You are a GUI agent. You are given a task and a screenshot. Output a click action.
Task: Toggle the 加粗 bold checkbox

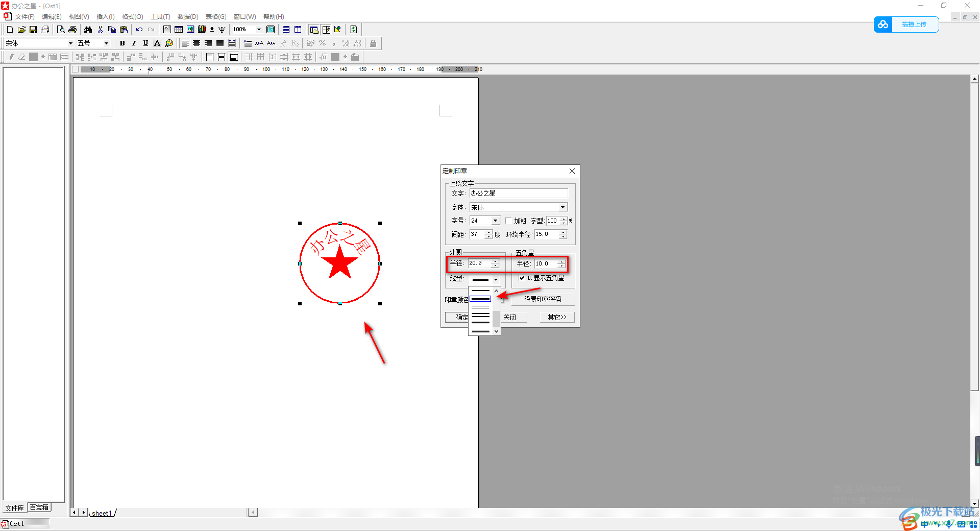click(508, 221)
